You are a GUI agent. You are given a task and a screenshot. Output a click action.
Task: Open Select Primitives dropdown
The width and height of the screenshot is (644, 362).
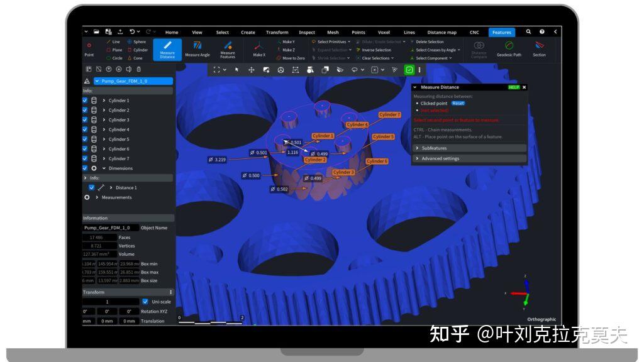(x=331, y=42)
